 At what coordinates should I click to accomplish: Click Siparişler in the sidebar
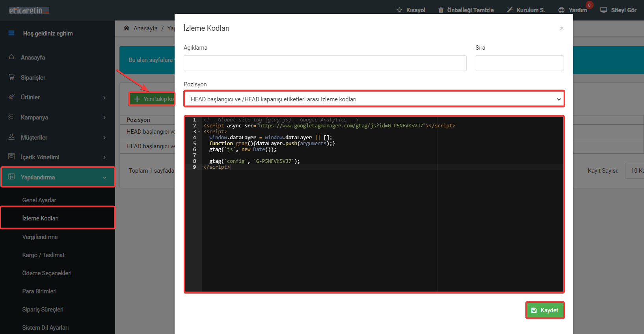coord(33,78)
